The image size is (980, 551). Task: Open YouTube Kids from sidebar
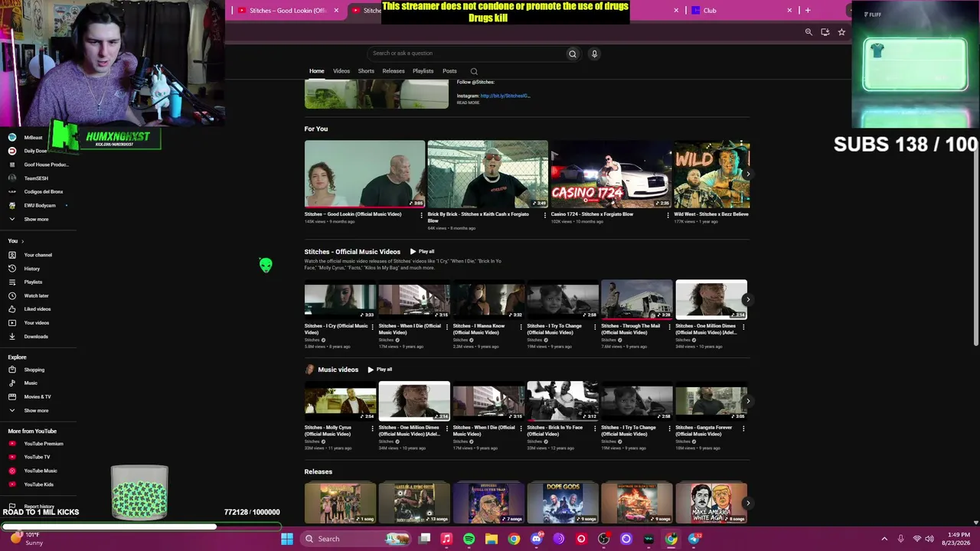(x=38, y=484)
